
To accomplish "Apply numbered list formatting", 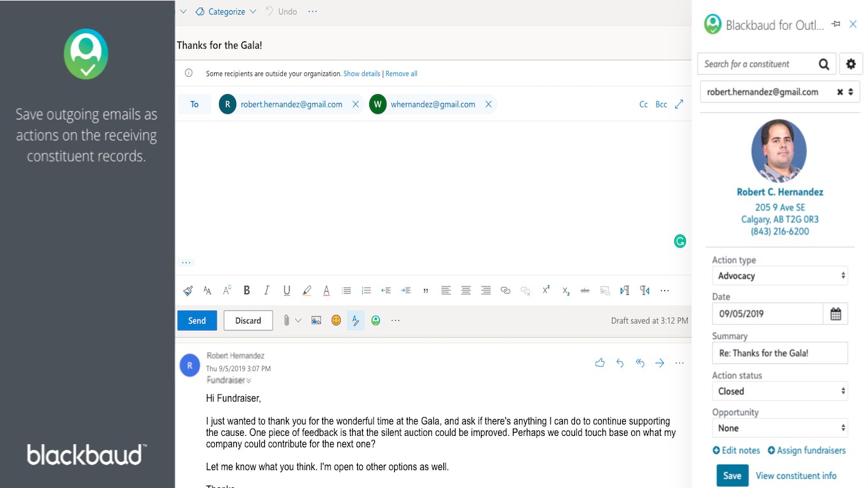I will (x=366, y=290).
